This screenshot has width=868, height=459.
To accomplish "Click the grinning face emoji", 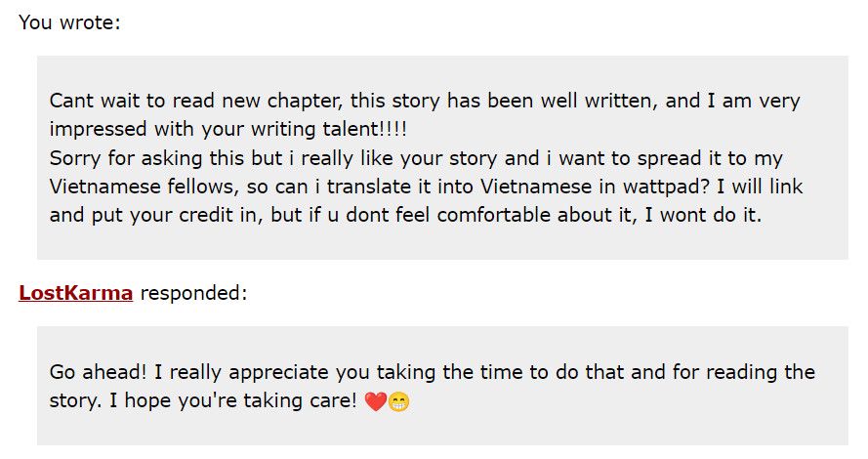I will pos(398,401).
